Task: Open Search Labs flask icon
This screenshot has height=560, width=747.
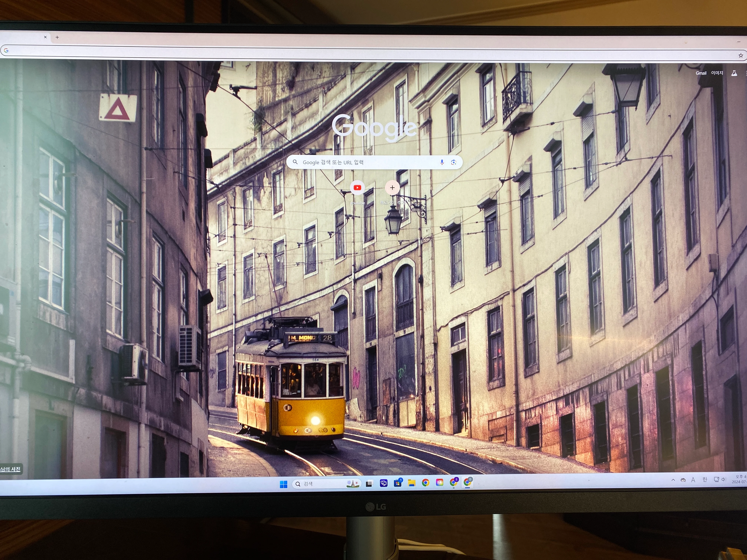Action: pos(734,73)
